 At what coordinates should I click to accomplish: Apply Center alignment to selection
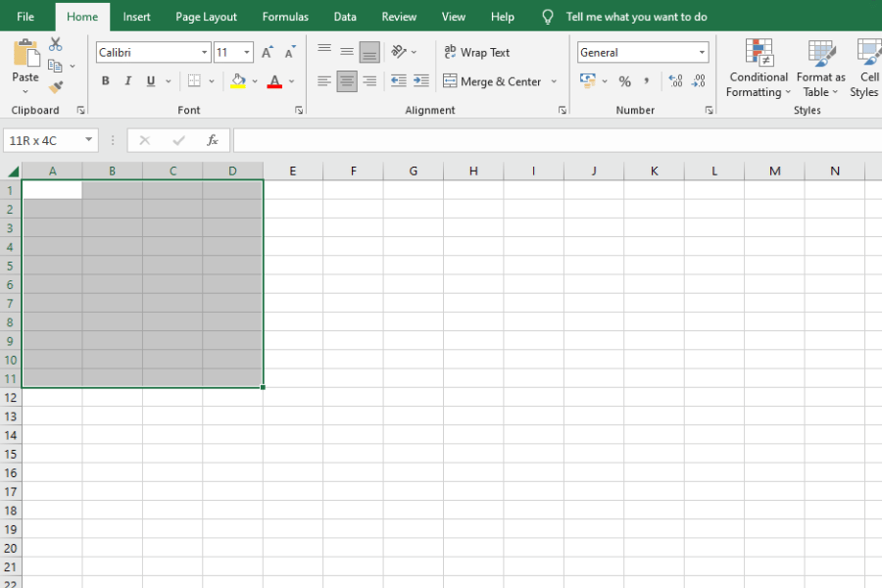click(346, 81)
